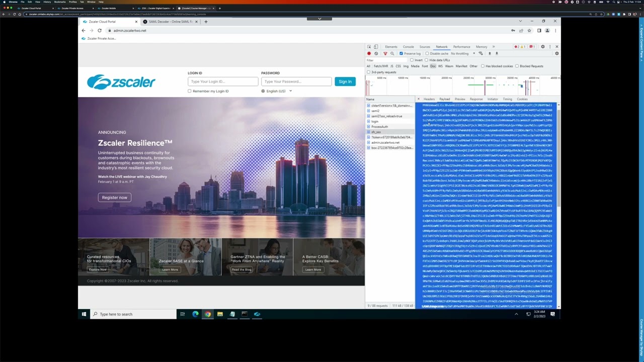Click the Export HAR download arrow
The width and height of the screenshot is (644, 362).
[497, 53]
